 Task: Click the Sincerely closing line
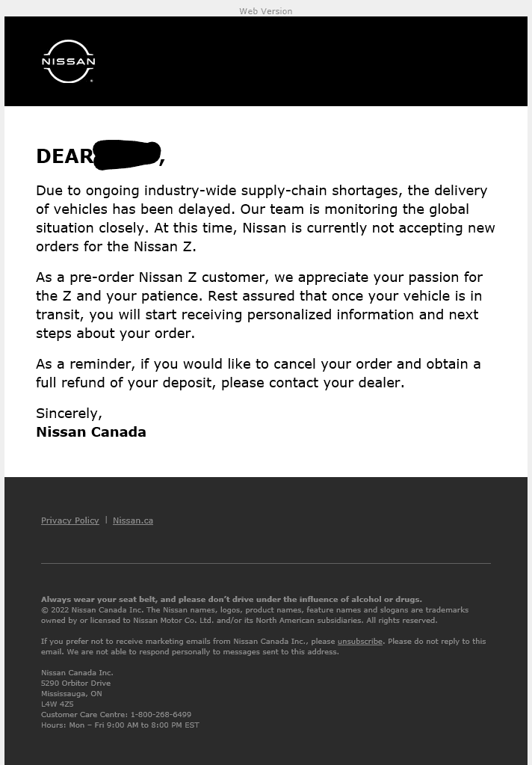coord(69,414)
